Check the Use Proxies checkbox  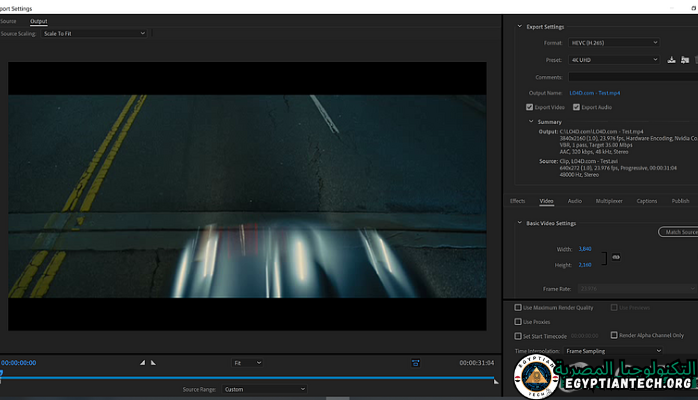click(x=518, y=321)
